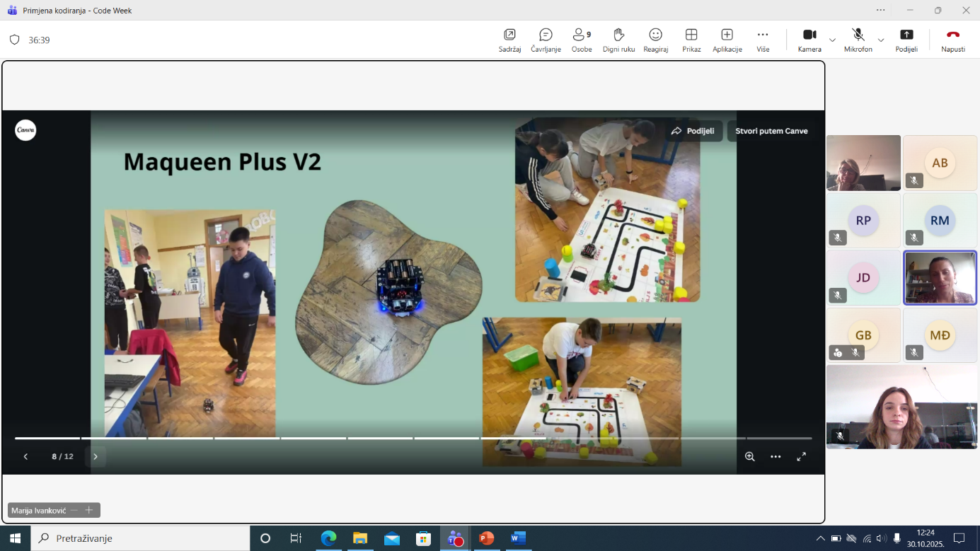Open the Reagiraj reactions menu

pos(655,40)
